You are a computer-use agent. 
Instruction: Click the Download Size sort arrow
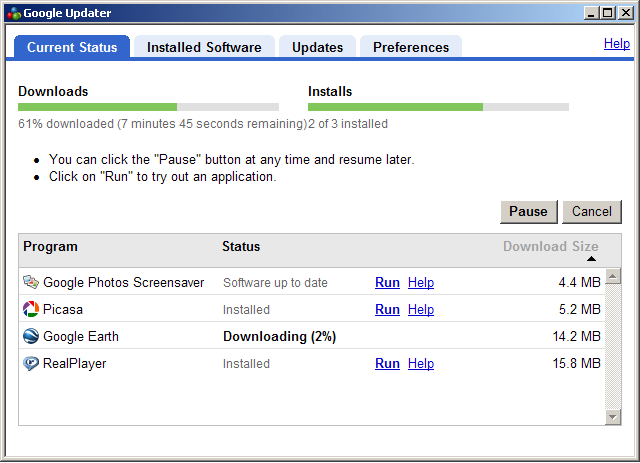click(x=591, y=258)
